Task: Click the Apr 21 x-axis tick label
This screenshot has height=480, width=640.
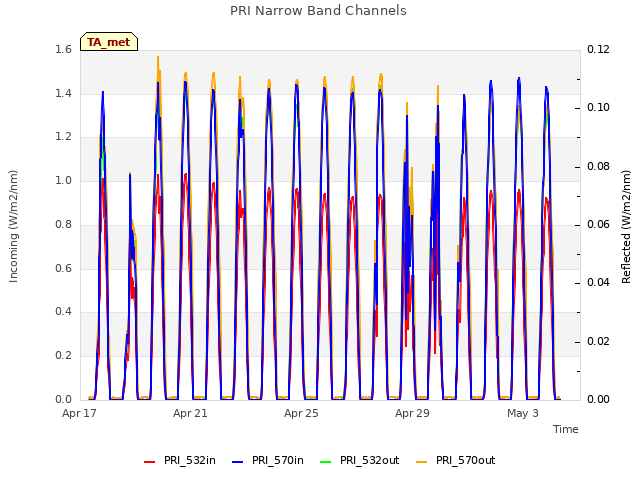Action: pyautogui.click(x=190, y=413)
